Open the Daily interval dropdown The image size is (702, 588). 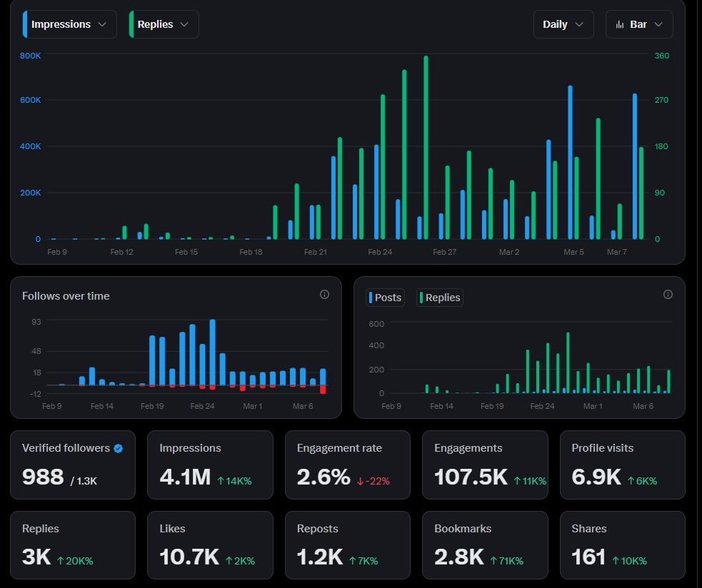[563, 24]
